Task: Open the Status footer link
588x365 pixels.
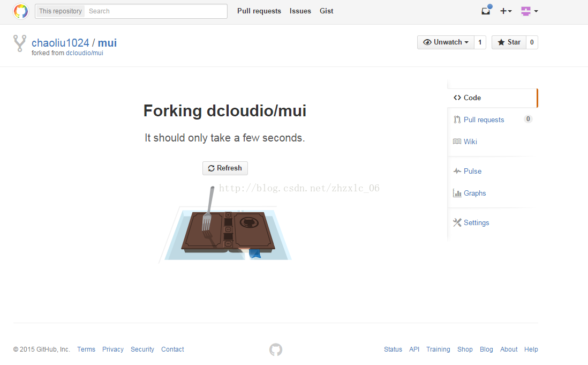Action: point(393,349)
